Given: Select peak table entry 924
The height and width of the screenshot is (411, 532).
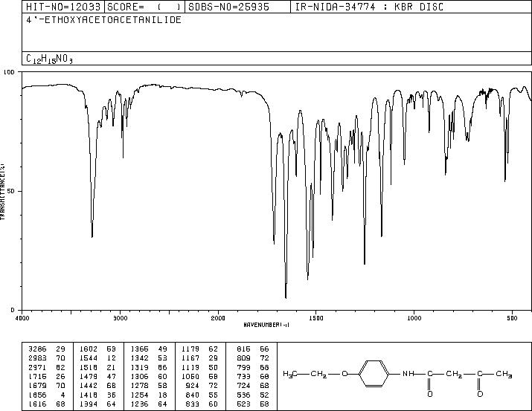Looking at the screenshot, I should [x=193, y=386].
